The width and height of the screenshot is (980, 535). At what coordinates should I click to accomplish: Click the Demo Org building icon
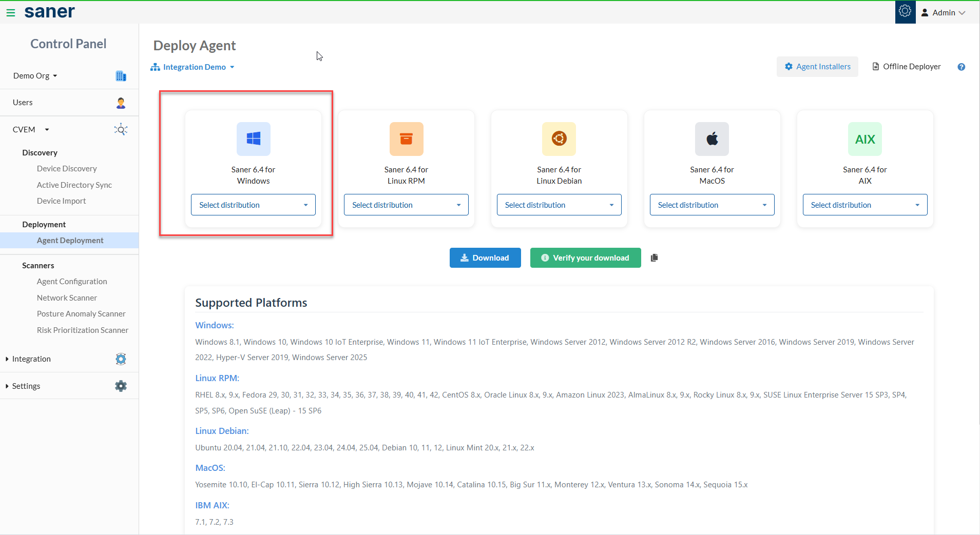click(x=121, y=76)
